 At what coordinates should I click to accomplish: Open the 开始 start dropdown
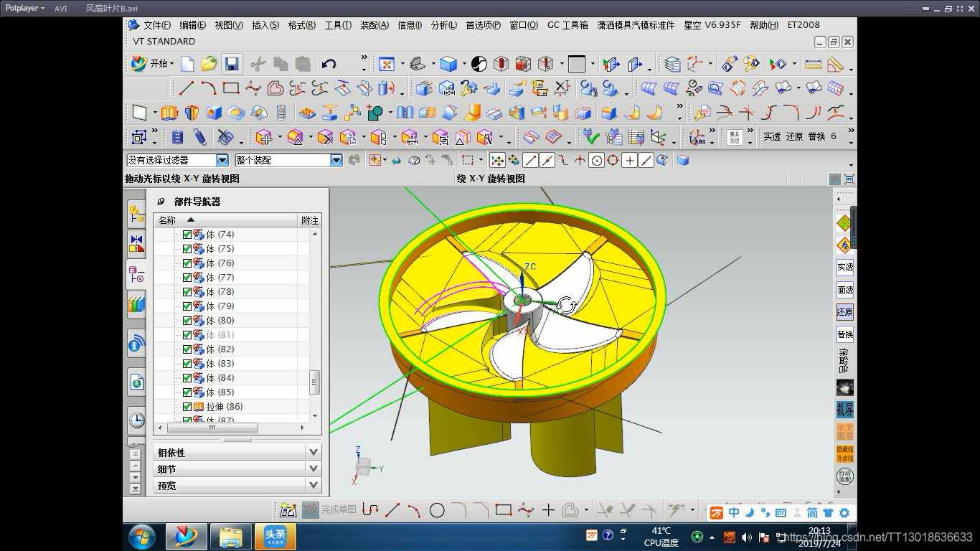click(152, 64)
